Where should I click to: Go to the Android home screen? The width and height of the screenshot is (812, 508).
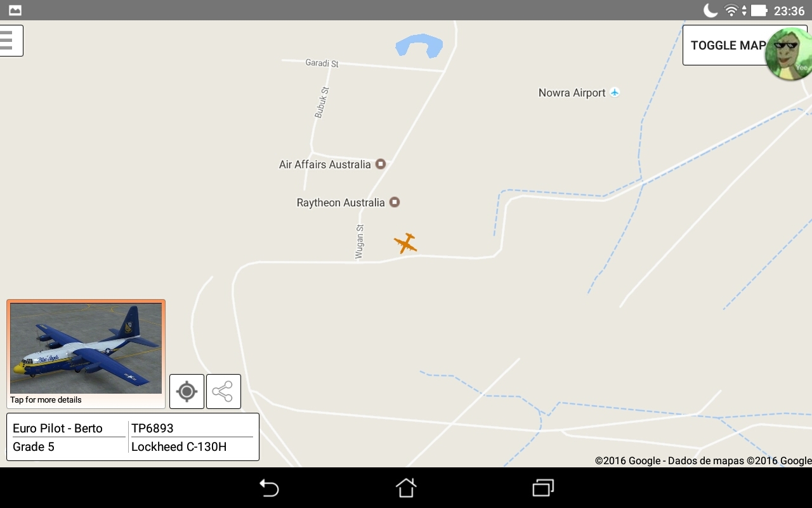[406, 488]
